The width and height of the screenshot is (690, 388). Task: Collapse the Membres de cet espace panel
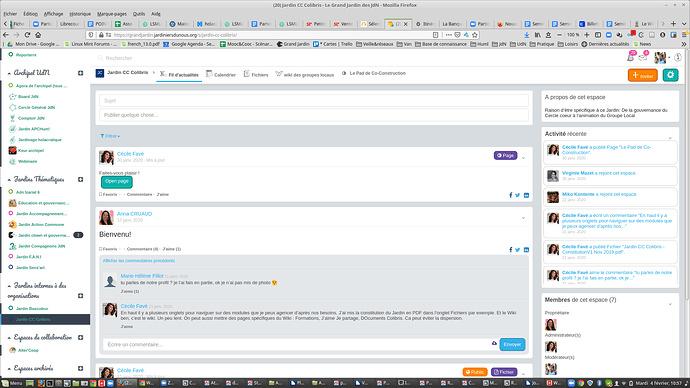pyautogui.click(x=670, y=304)
